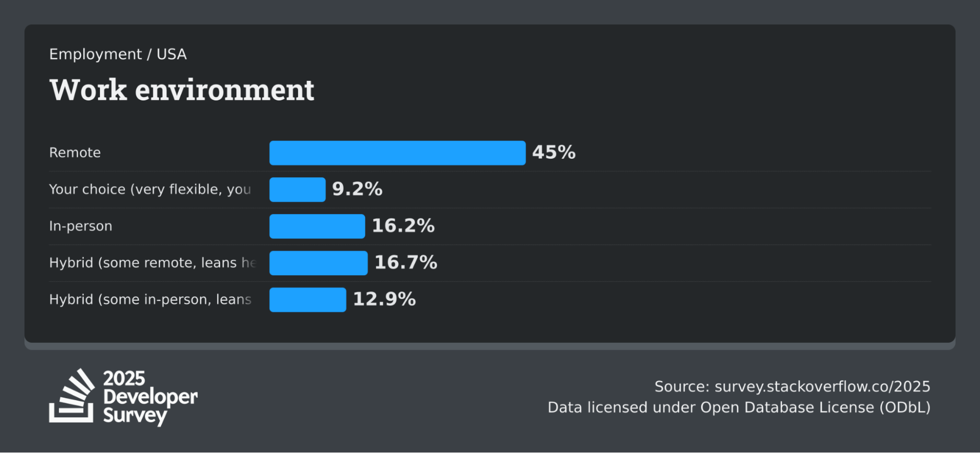Viewport: 980px width, 453px height.
Task: Click the Hybrid leans remote bar (16.7%)
Action: pos(318,263)
